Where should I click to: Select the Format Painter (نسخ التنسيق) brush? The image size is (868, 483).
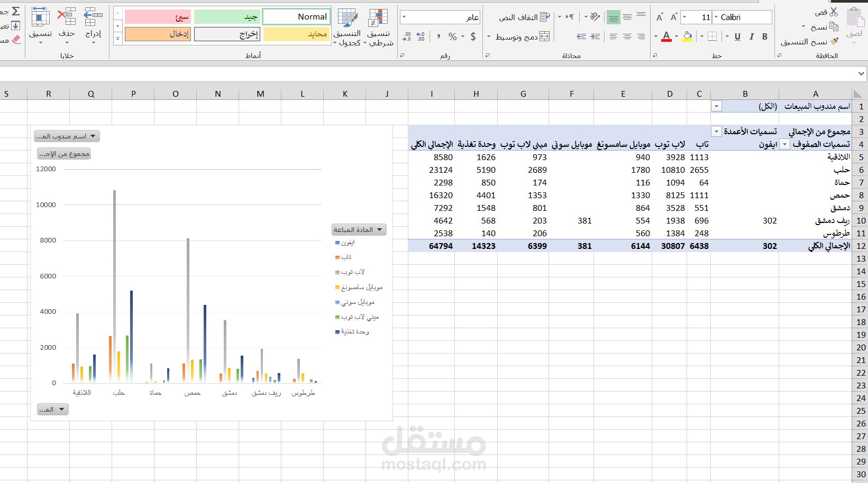(834, 41)
